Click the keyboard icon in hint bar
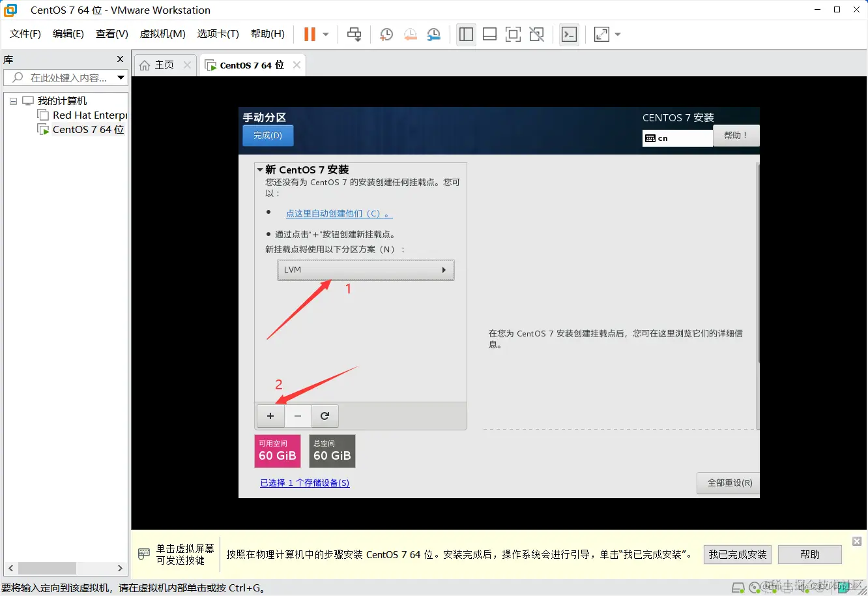Screen dimensions: 868x596 tap(144, 554)
